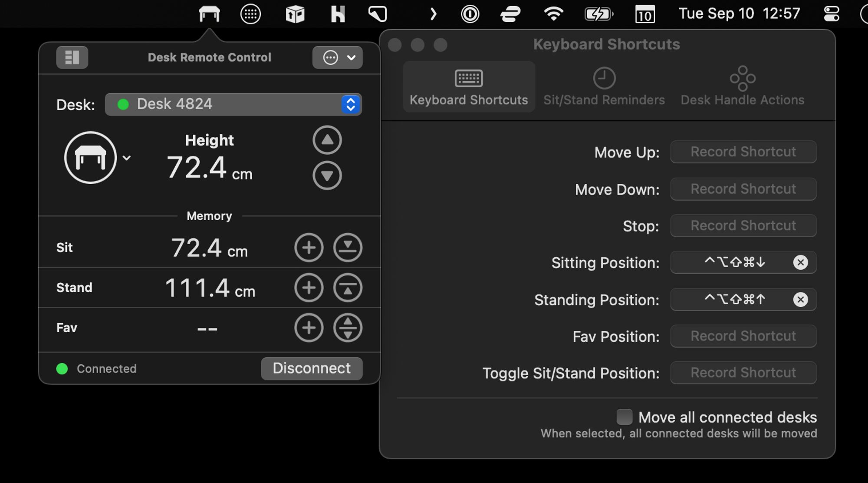
Task: Click the Desk Handle Actions tab icon
Action: pyautogui.click(x=743, y=77)
